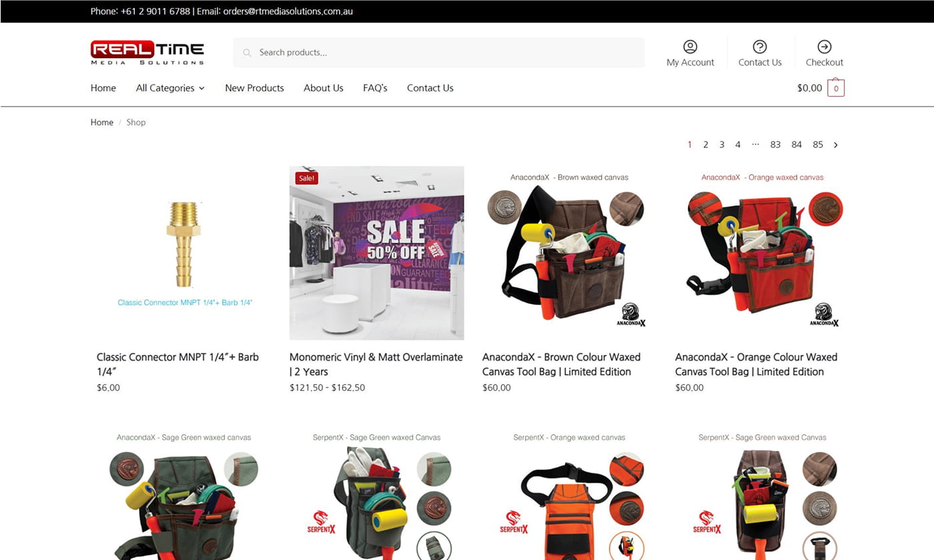Screen dimensions: 934x560
Task: Open the FAQ's navigation link
Action: [x=375, y=88]
